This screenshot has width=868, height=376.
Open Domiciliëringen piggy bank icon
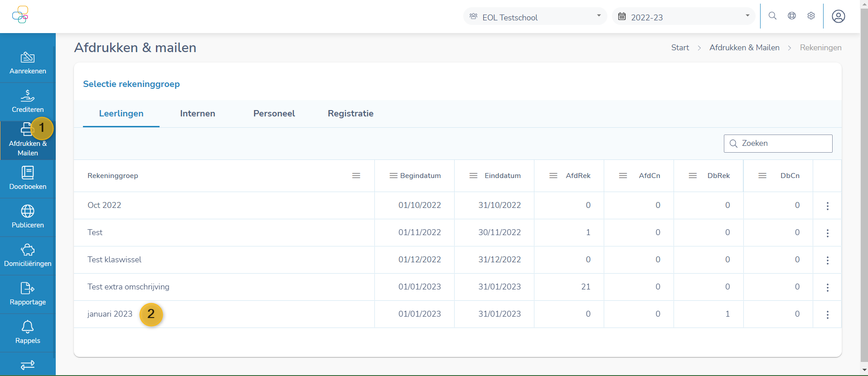pyautogui.click(x=28, y=250)
